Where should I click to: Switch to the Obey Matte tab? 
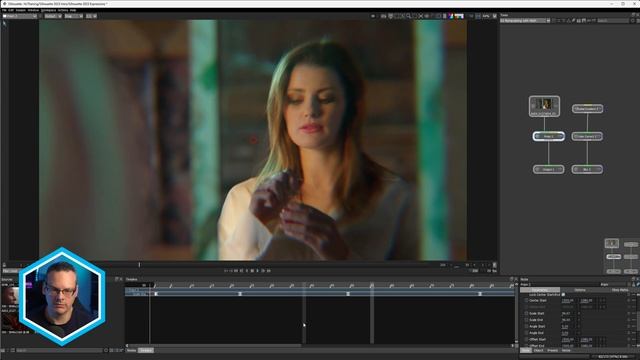[x=620, y=290]
